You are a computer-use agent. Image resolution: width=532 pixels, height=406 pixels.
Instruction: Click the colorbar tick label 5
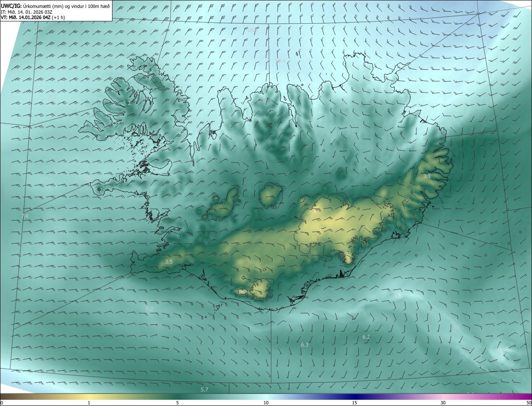177,403
